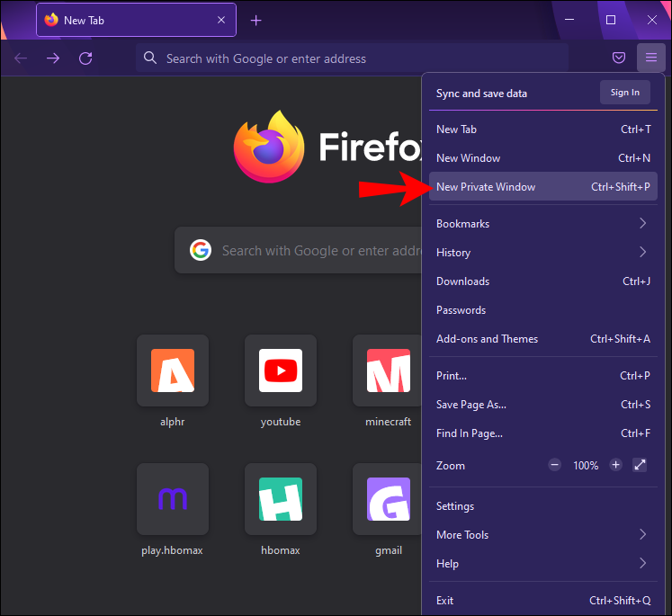Choose Print... from the menu
672x616 pixels.
pyautogui.click(x=543, y=376)
